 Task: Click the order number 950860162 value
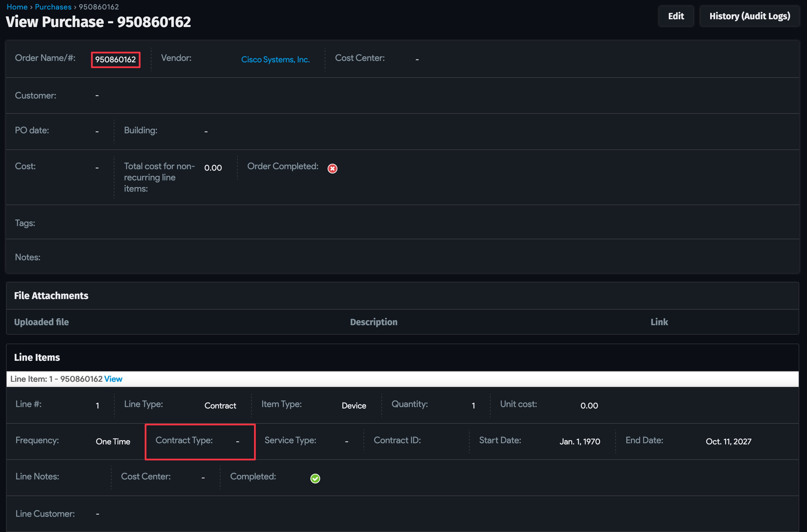tap(115, 60)
